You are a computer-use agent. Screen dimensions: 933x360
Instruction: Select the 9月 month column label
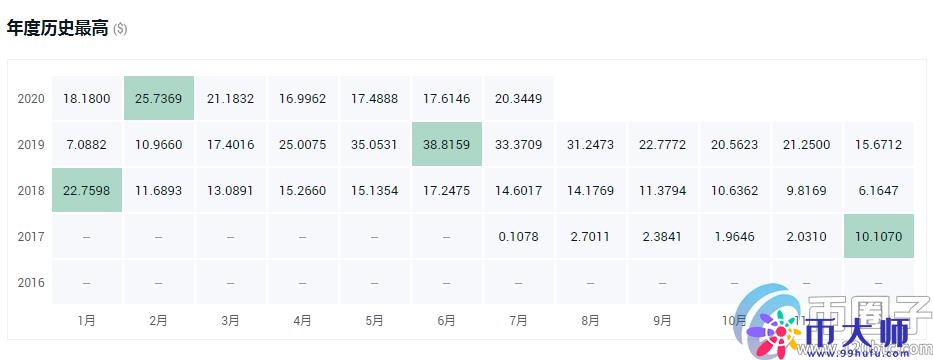(662, 321)
